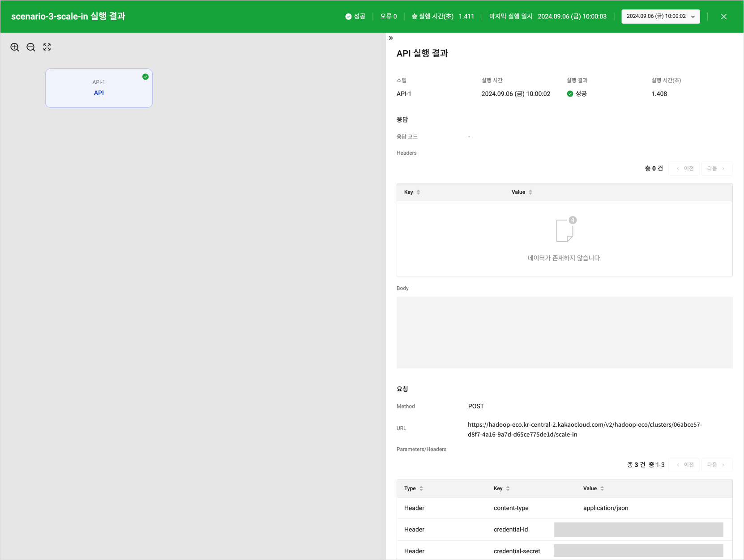Click the application/json value cell
The image size is (744, 560).
(606, 508)
